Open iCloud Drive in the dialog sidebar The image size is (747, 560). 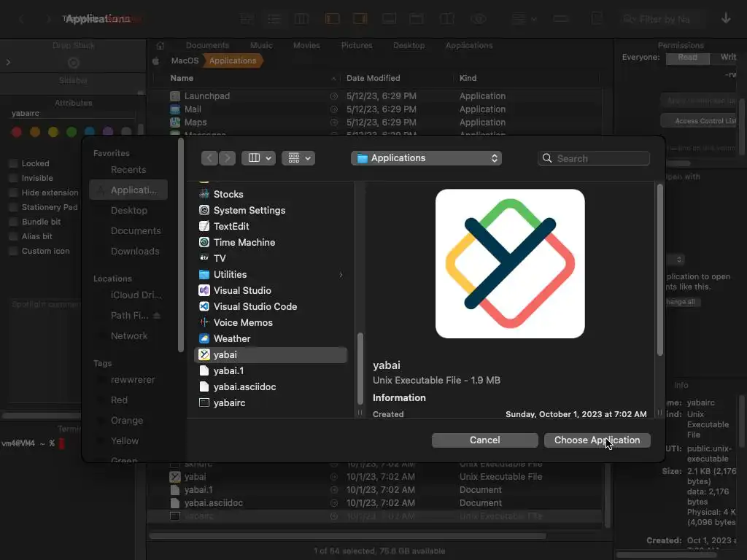point(128,295)
